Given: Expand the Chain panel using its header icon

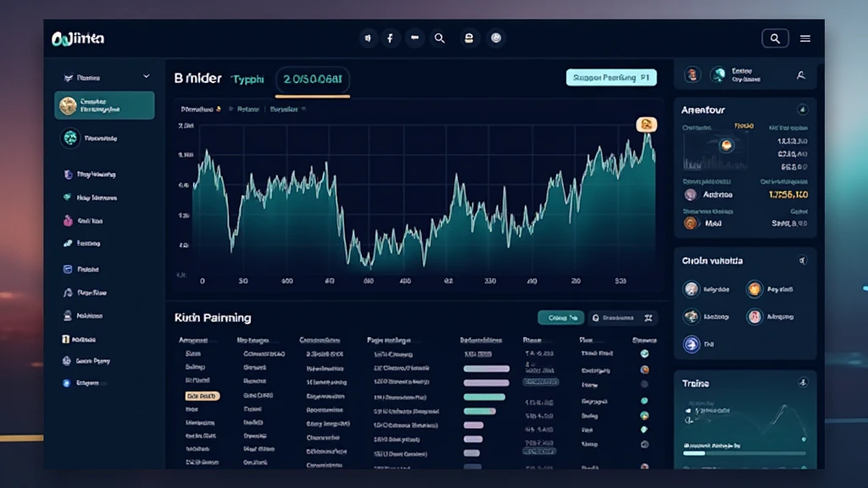Looking at the screenshot, I should 802,261.
